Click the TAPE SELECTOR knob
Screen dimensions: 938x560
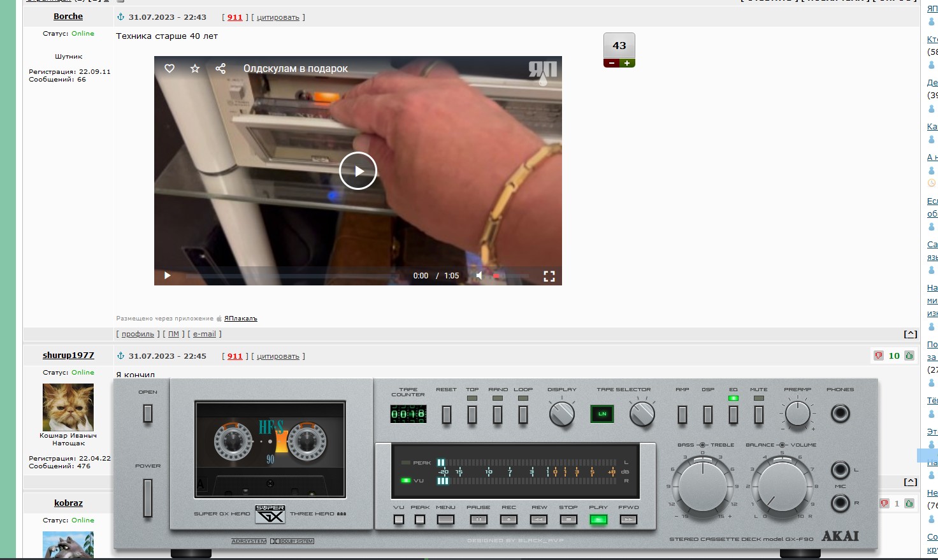642,414
